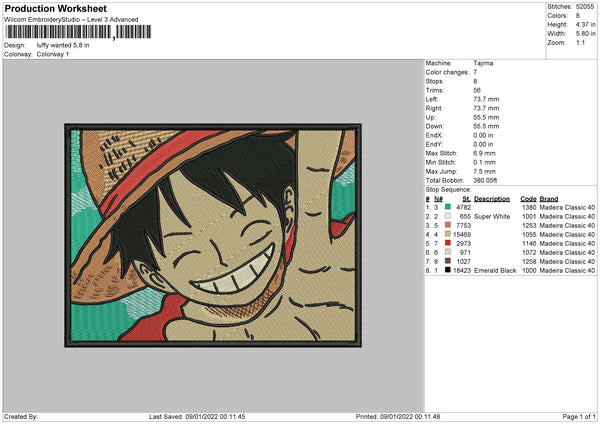Image resolution: width=600 pixels, height=424 pixels.
Task: Click thread code 1253
Action: 529,225
